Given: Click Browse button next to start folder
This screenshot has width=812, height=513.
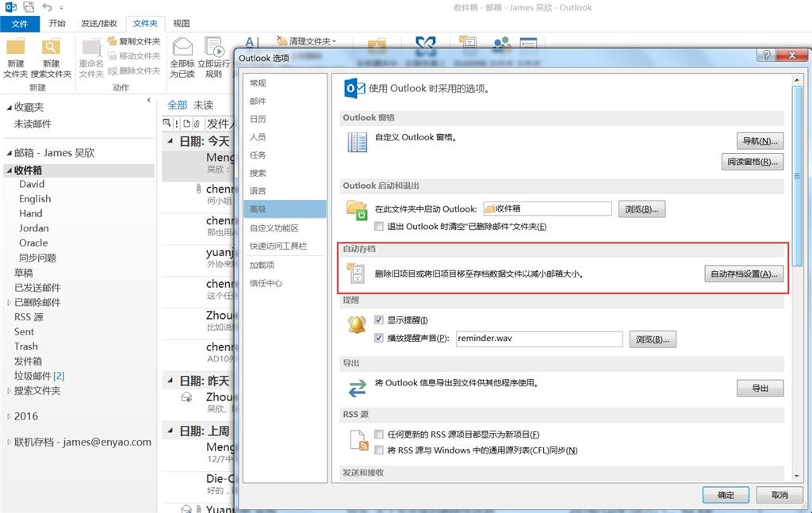Looking at the screenshot, I should (x=642, y=209).
